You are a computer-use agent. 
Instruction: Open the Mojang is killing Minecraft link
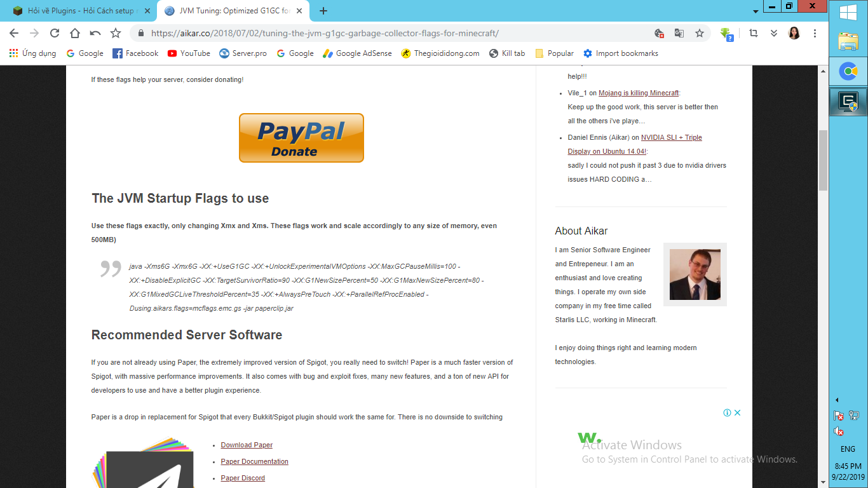point(639,93)
